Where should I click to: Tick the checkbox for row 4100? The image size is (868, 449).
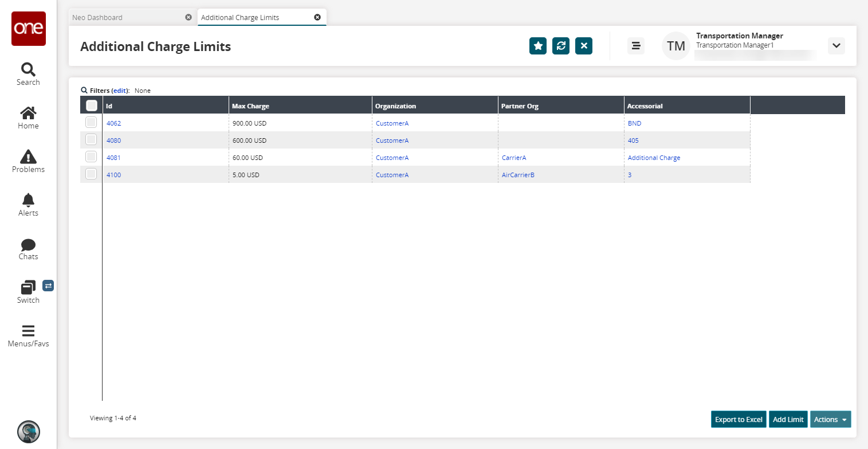coord(91,174)
